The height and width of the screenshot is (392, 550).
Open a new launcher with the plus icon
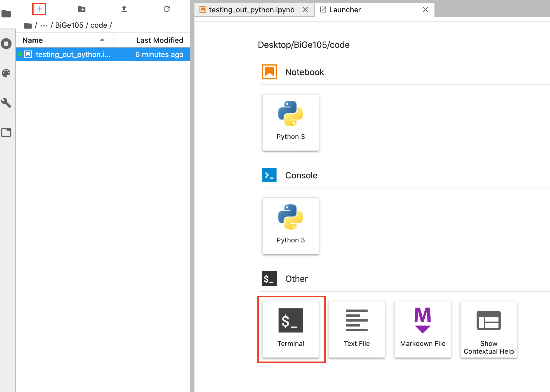[x=39, y=9]
